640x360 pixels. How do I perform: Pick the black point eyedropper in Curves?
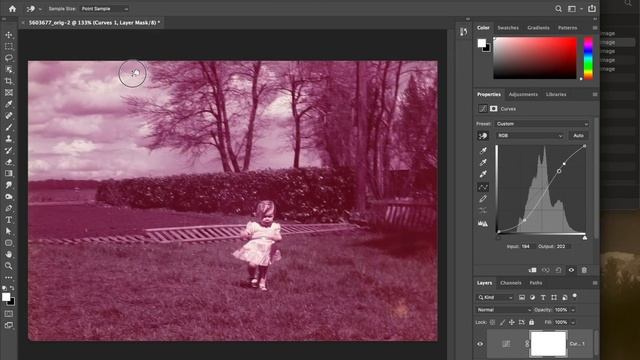point(483,151)
